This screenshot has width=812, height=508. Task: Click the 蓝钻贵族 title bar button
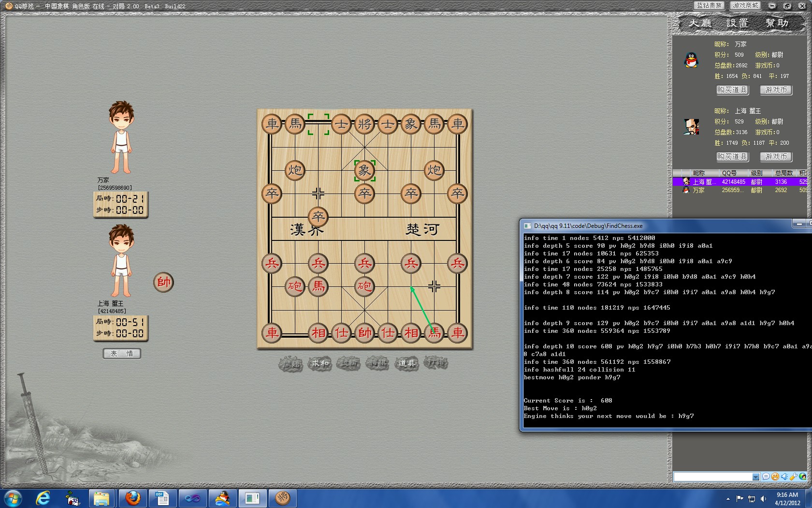point(709,6)
